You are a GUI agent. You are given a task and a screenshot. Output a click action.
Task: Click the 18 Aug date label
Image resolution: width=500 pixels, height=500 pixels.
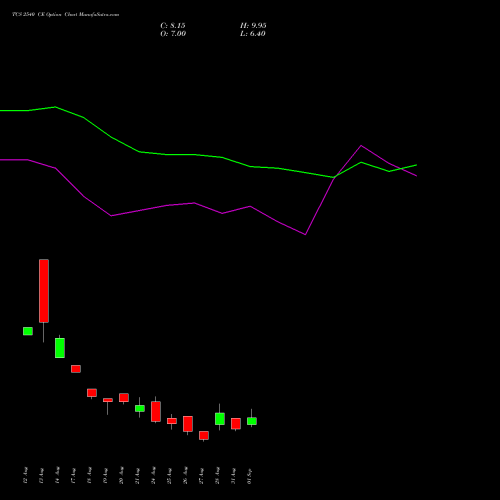(90, 475)
